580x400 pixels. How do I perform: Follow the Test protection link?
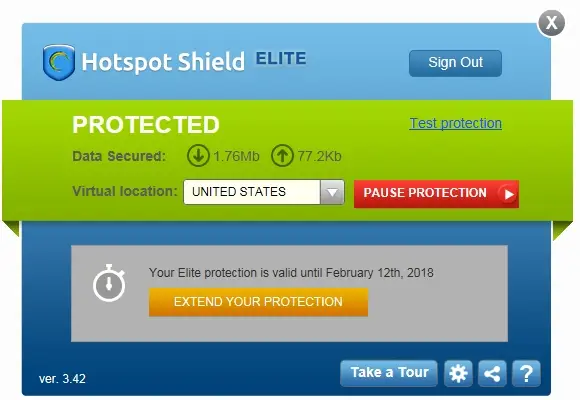tap(456, 123)
